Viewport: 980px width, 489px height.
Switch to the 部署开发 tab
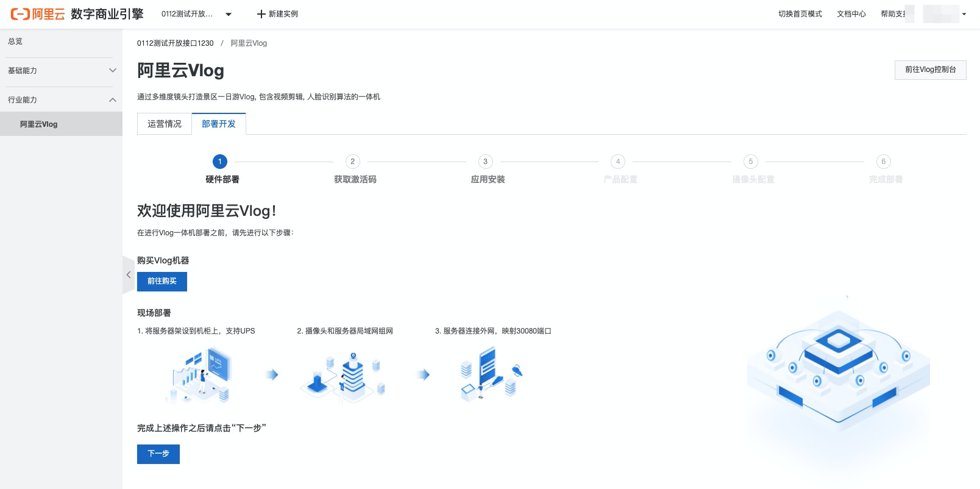219,124
